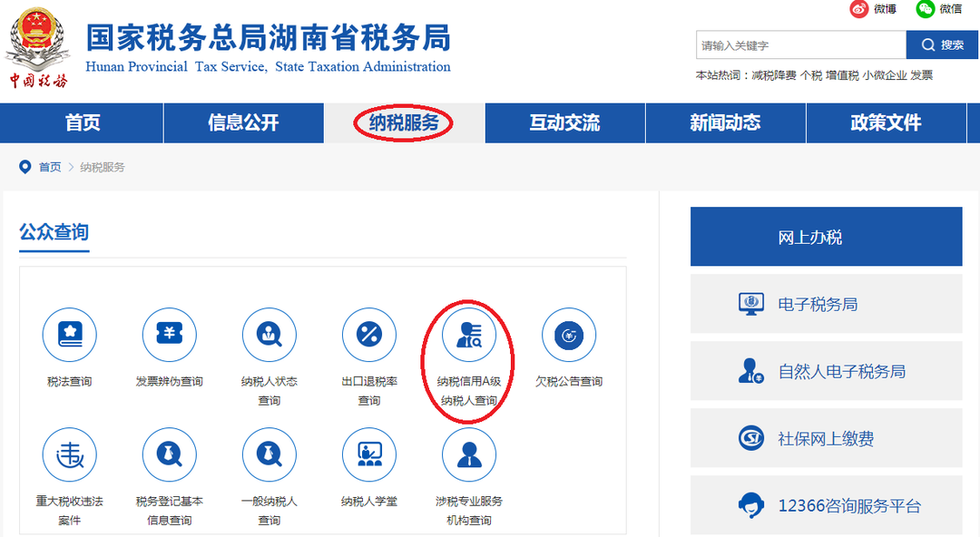Click the national emblem tax logo
Image resolution: width=980 pixels, height=537 pixels.
tap(37, 47)
